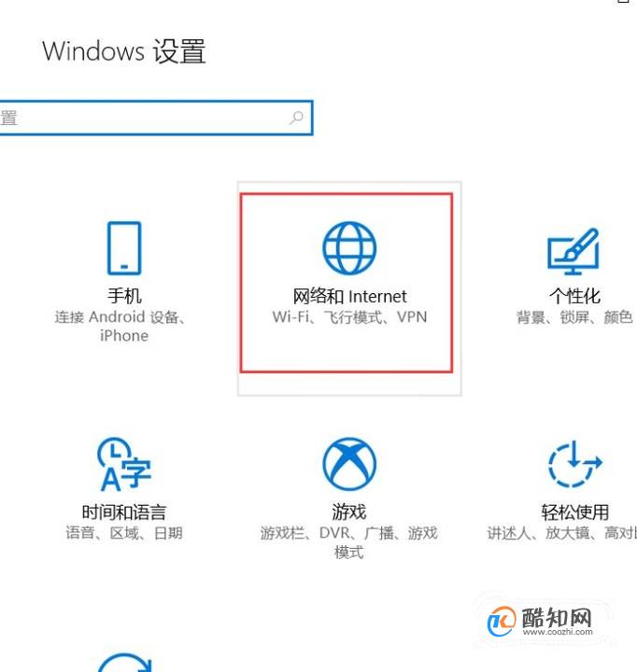The width and height of the screenshot is (637, 672).
Task: Click the 酷知网 watermark logo
Action: tap(541, 622)
